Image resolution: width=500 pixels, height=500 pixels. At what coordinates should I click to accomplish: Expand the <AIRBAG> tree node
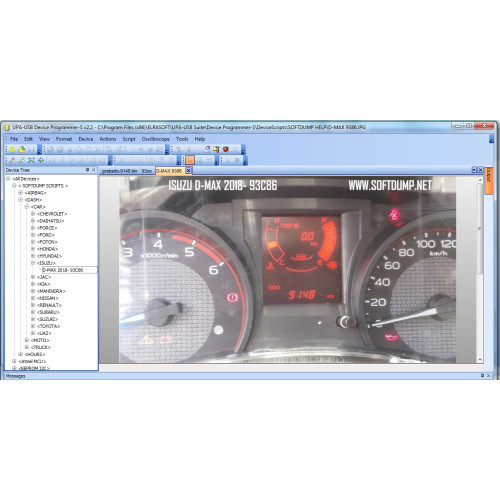[20, 193]
